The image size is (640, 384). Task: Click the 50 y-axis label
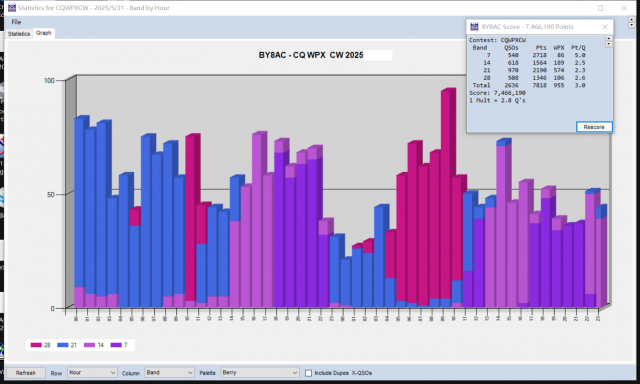point(51,195)
